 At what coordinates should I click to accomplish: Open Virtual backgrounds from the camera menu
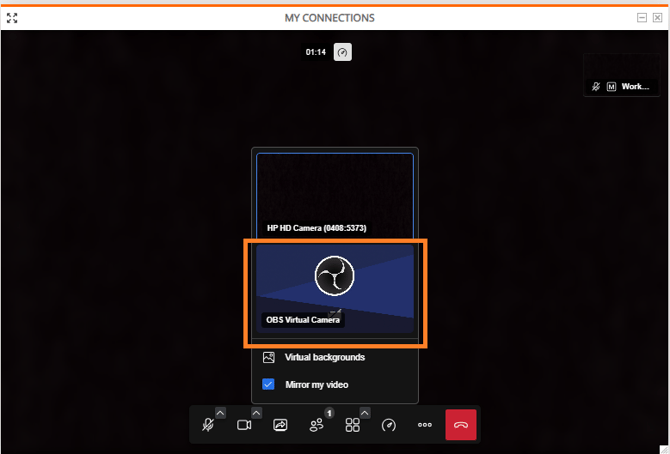coord(324,357)
